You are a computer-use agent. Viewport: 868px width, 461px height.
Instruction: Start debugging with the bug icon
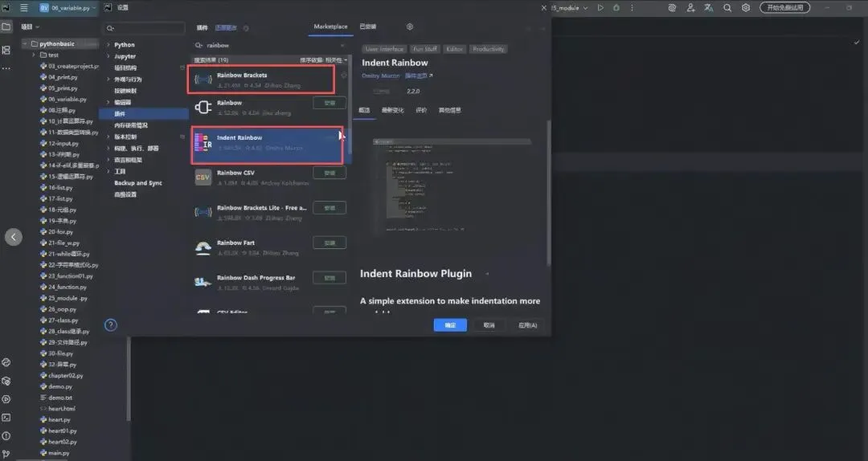[616, 8]
